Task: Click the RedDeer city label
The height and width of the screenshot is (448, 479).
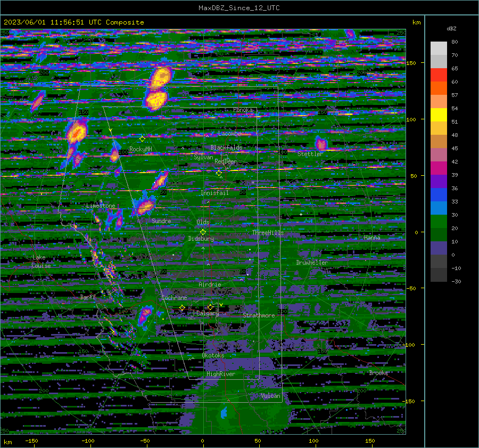Action: pyautogui.click(x=226, y=161)
